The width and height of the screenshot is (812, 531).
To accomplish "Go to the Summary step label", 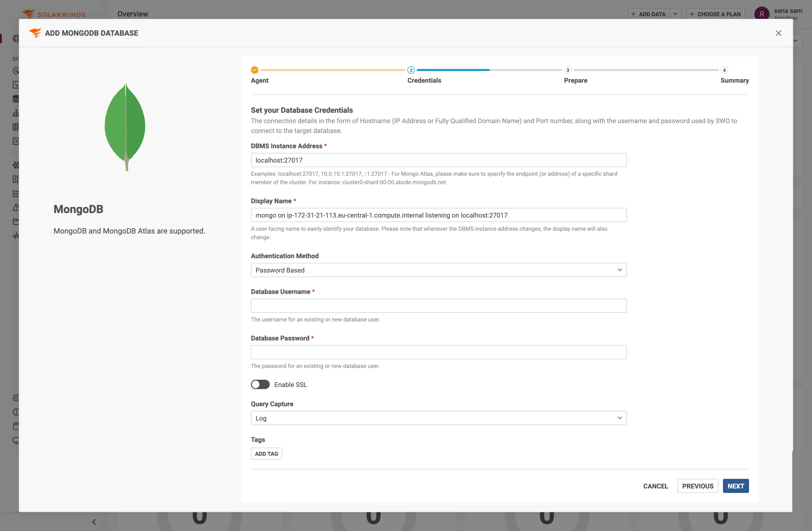I will click(x=735, y=81).
